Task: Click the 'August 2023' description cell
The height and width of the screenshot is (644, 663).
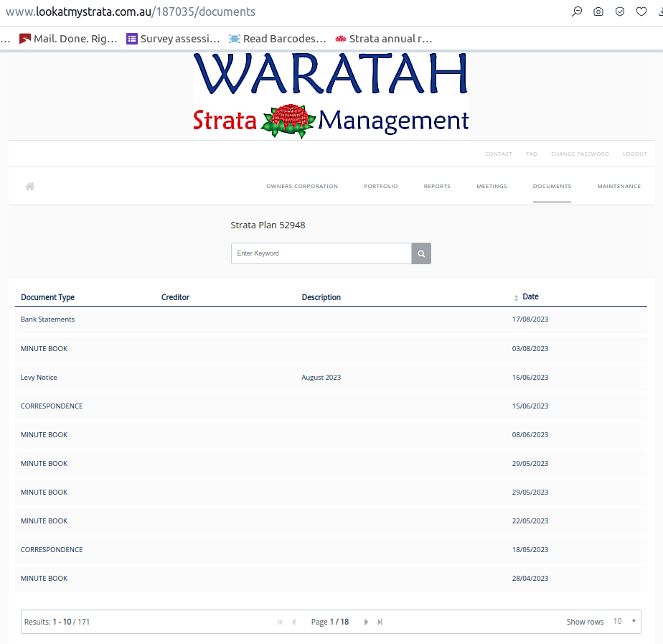Action: tap(321, 378)
